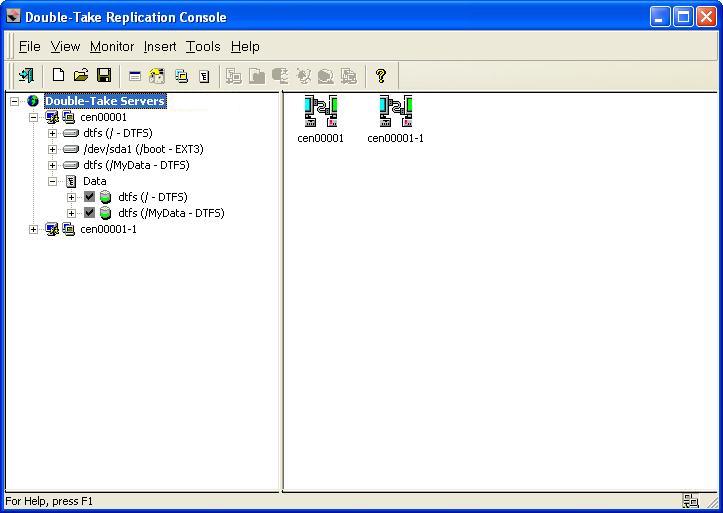The width and height of the screenshot is (723, 513).
Task: Open the Insert menu
Action: [160, 46]
